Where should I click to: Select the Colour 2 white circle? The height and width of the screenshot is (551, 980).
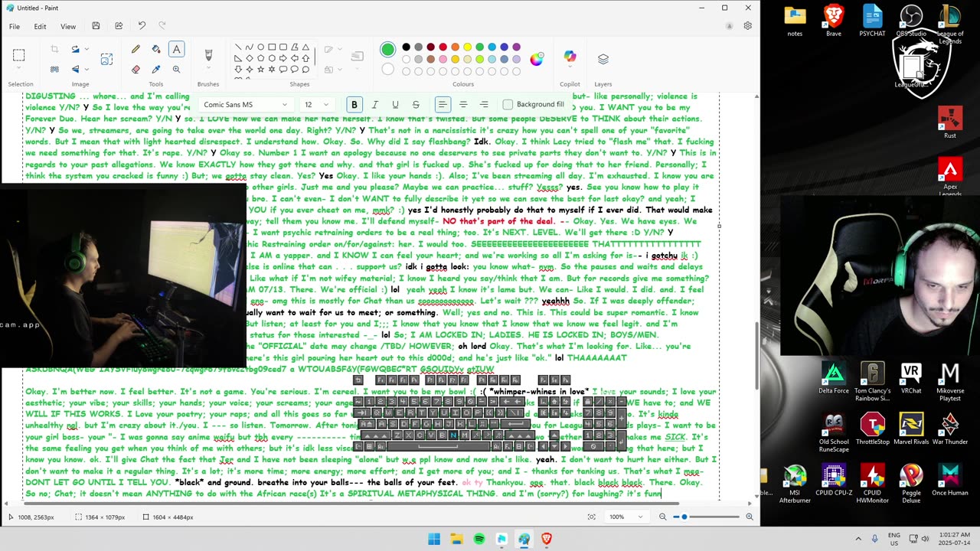[x=388, y=70]
